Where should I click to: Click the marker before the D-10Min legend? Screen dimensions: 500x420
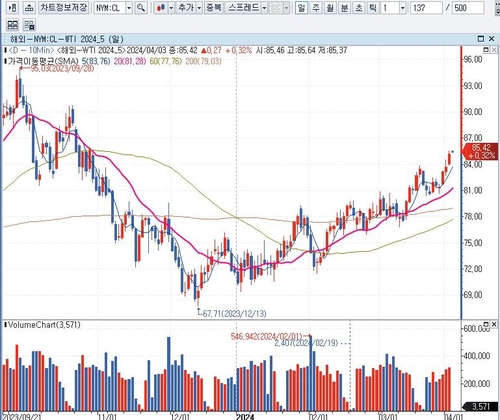[x=5, y=50]
